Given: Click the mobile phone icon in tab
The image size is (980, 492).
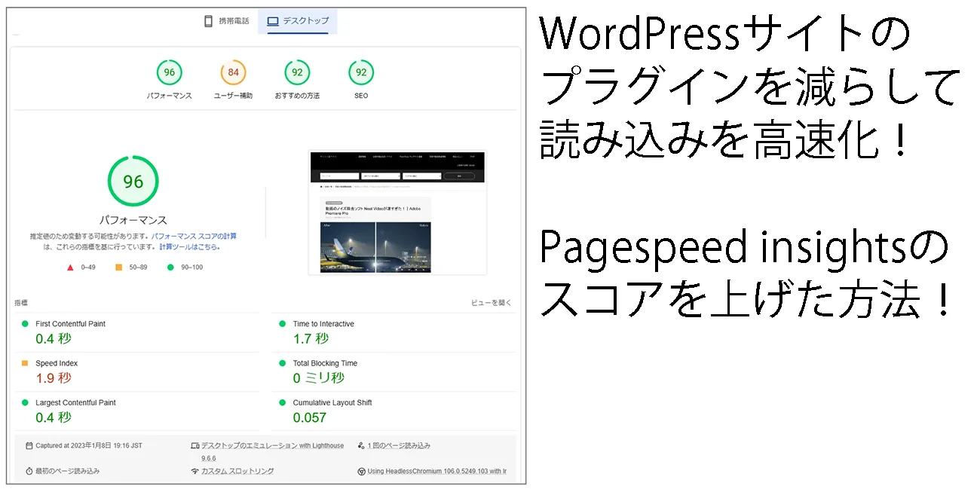Looking at the screenshot, I should 208,21.
